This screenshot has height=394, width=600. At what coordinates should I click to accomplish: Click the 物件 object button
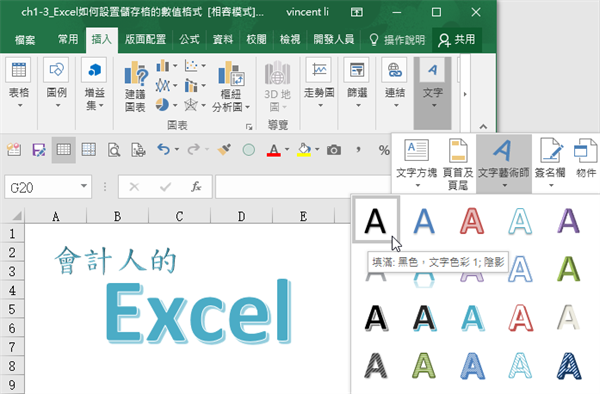point(586,159)
